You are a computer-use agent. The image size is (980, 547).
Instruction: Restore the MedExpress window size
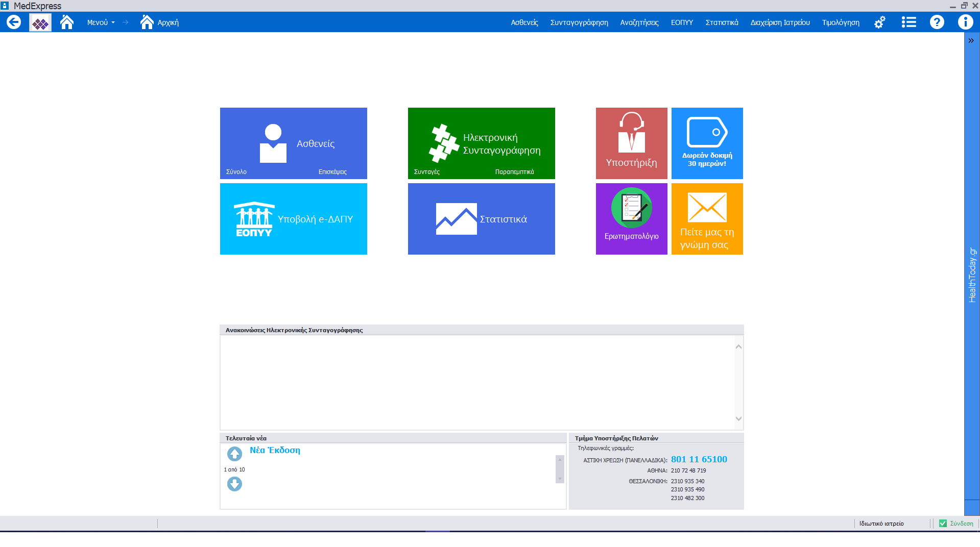[x=964, y=6]
